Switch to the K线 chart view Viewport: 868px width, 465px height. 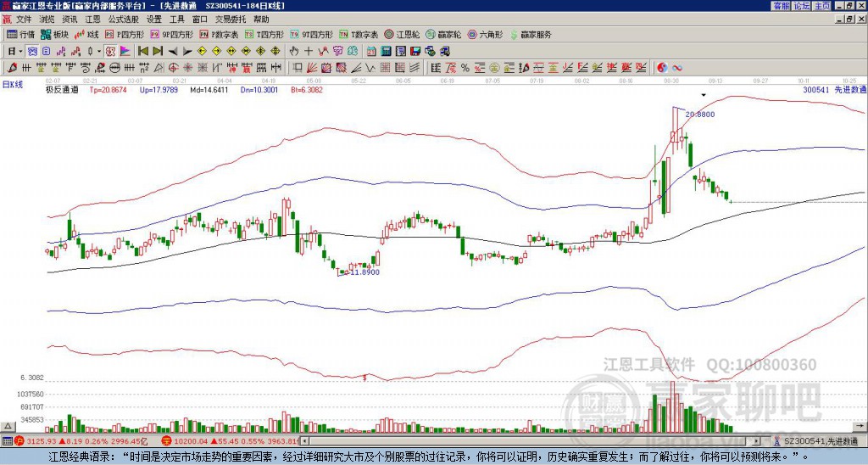click(x=87, y=34)
